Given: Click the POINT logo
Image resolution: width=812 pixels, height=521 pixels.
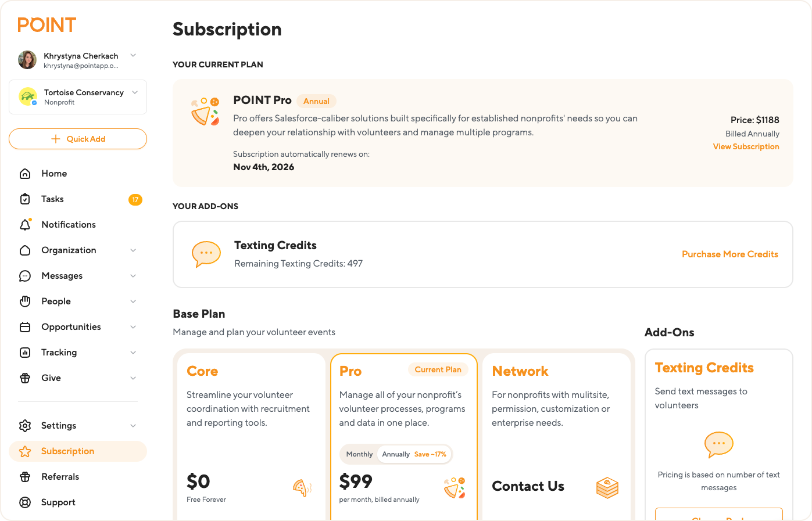Looking at the screenshot, I should pos(46,25).
